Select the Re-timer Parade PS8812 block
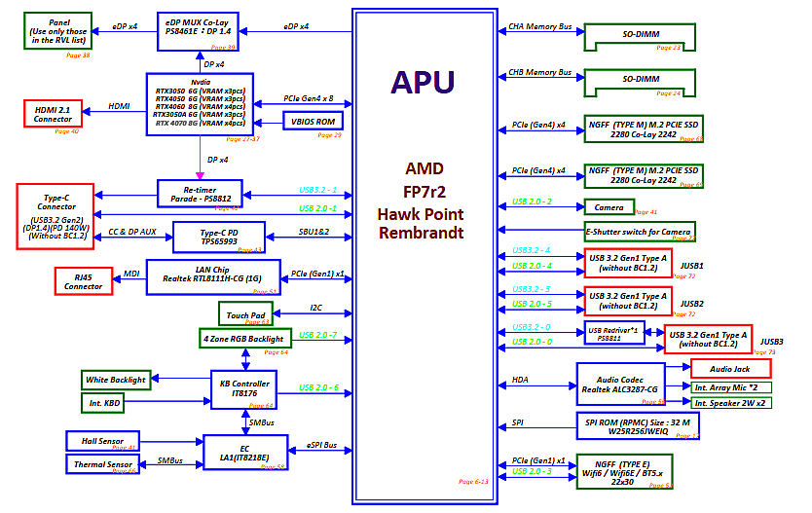Viewport: 812px width, 513px height. click(200, 194)
